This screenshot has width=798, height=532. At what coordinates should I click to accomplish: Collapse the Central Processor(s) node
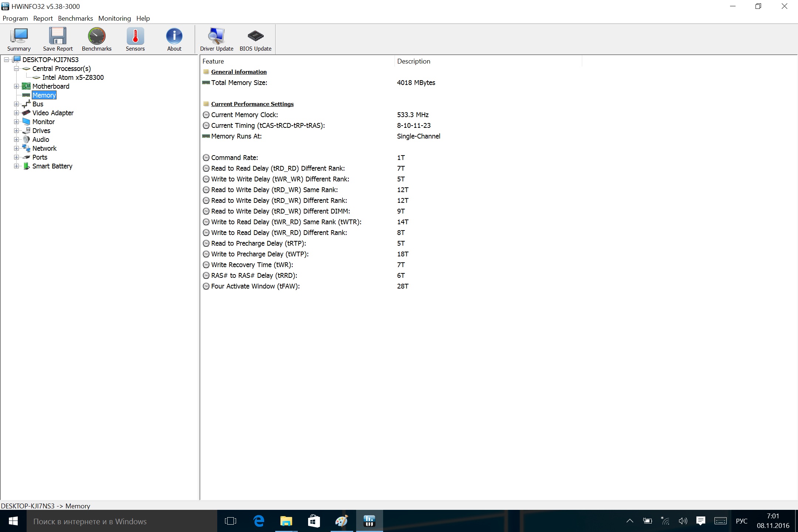(x=17, y=68)
